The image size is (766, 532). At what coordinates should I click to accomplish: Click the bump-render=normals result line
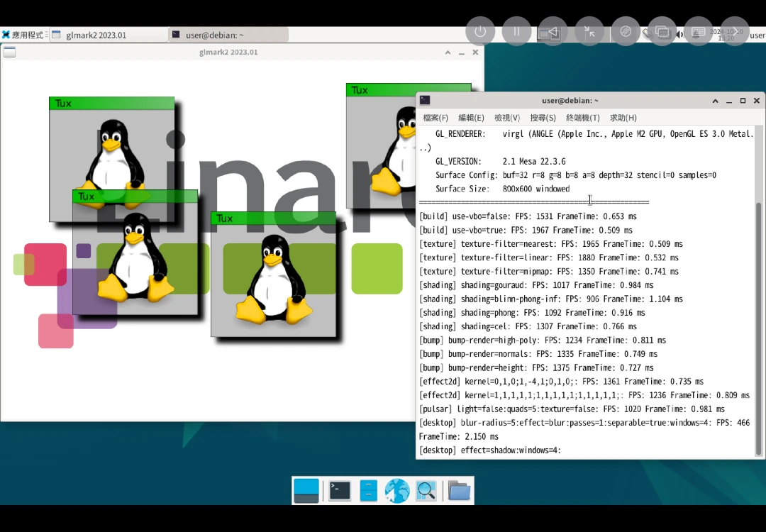tap(538, 354)
